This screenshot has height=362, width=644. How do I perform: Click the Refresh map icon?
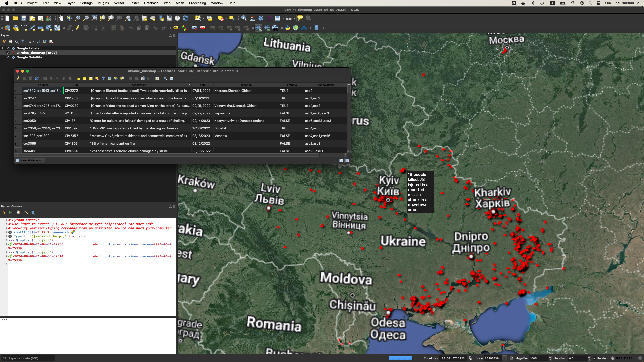tap(186, 18)
